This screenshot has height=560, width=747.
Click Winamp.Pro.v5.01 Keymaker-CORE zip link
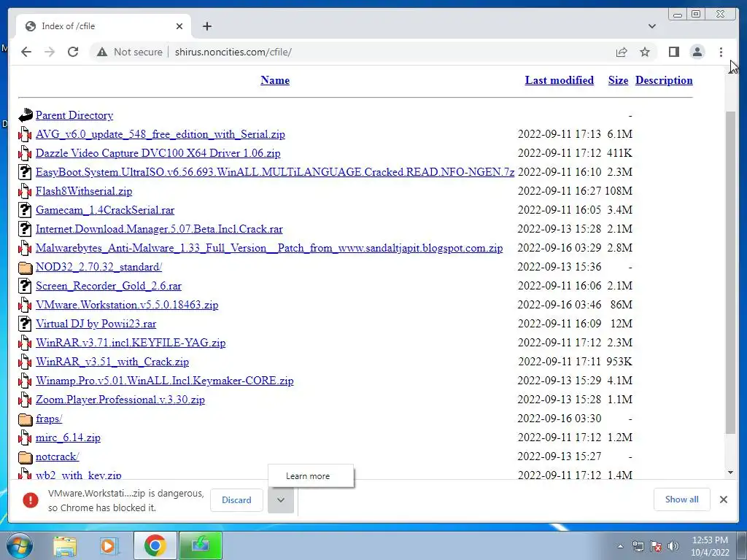pos(164,381)
